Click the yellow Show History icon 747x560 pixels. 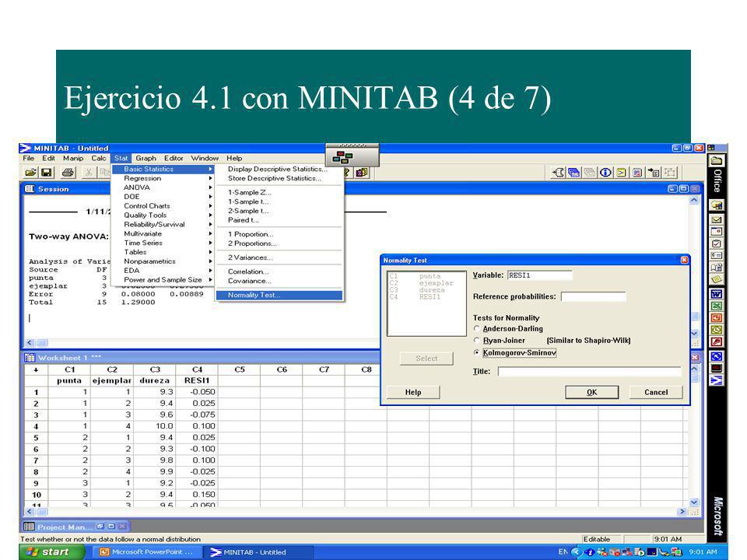point(621,173)
